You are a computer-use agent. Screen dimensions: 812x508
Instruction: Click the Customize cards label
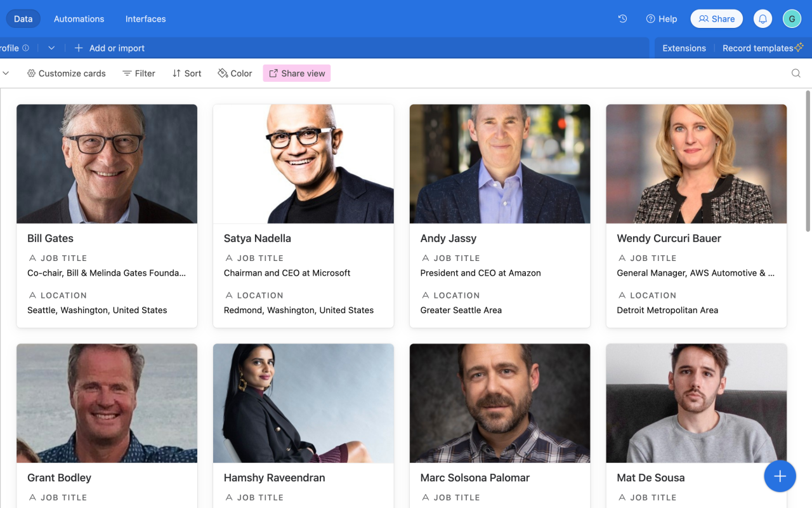pos(72,74)
